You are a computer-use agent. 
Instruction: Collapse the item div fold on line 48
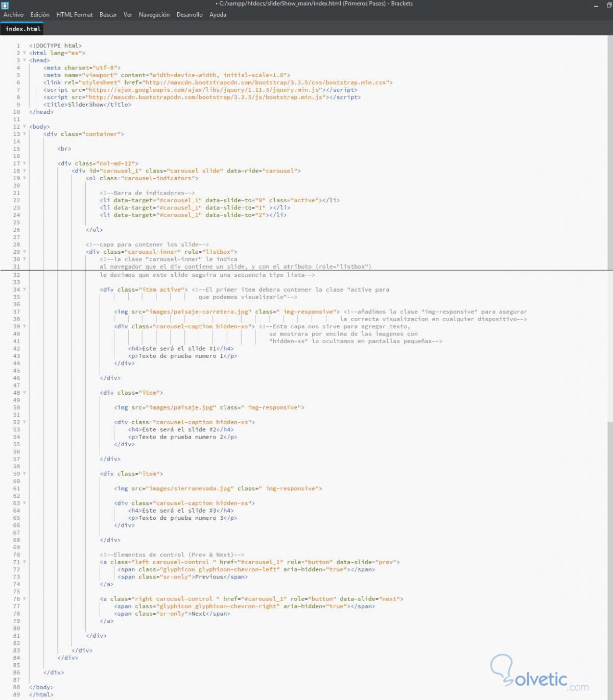click(25, 393)
